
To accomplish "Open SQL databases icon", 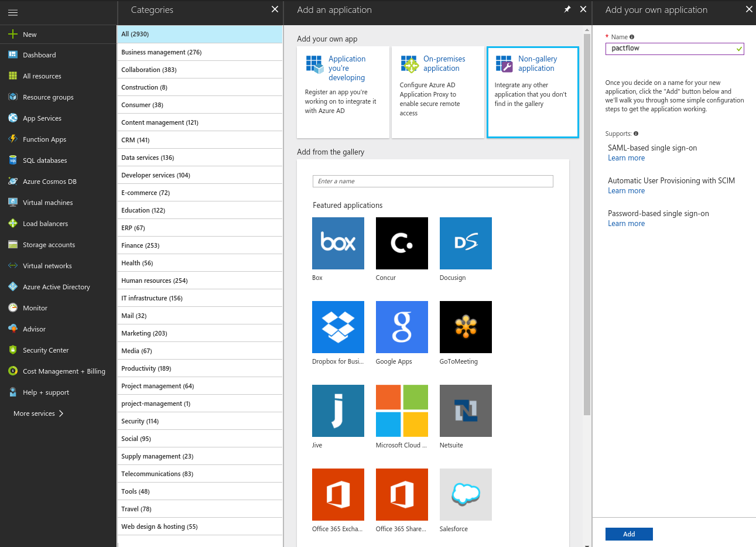I will click(x=13, y=160).
